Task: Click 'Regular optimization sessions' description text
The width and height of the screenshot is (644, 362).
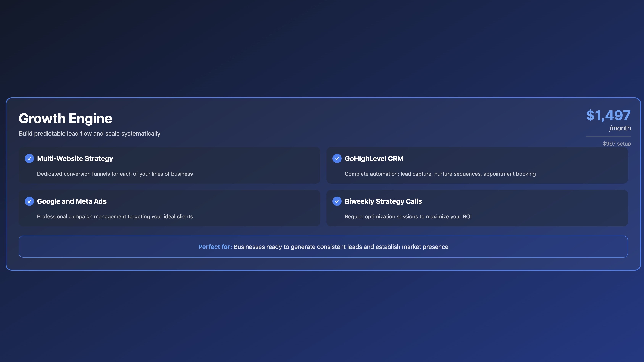Action: (408, 217)
